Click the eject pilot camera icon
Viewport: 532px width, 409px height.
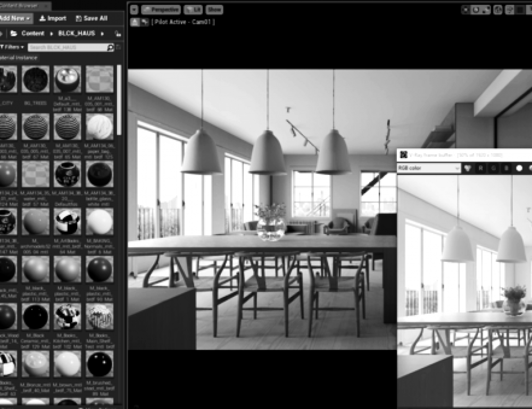click(134, 22)
